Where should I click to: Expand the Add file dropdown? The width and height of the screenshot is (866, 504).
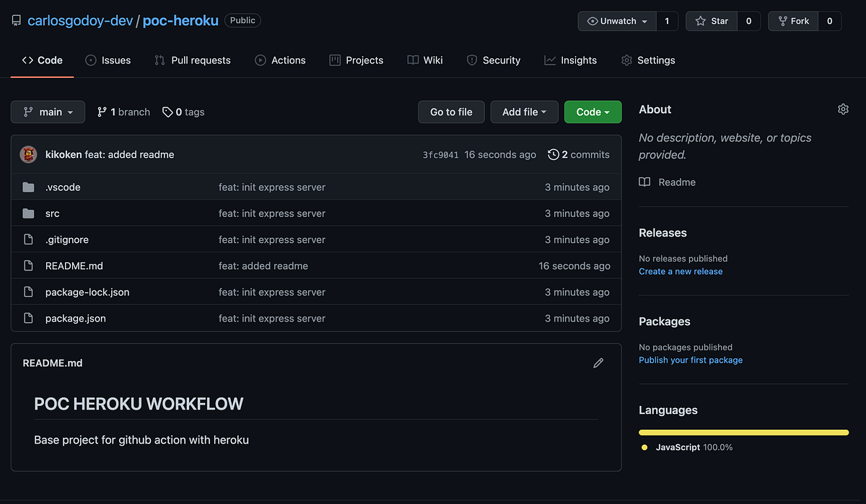point(524,112)
